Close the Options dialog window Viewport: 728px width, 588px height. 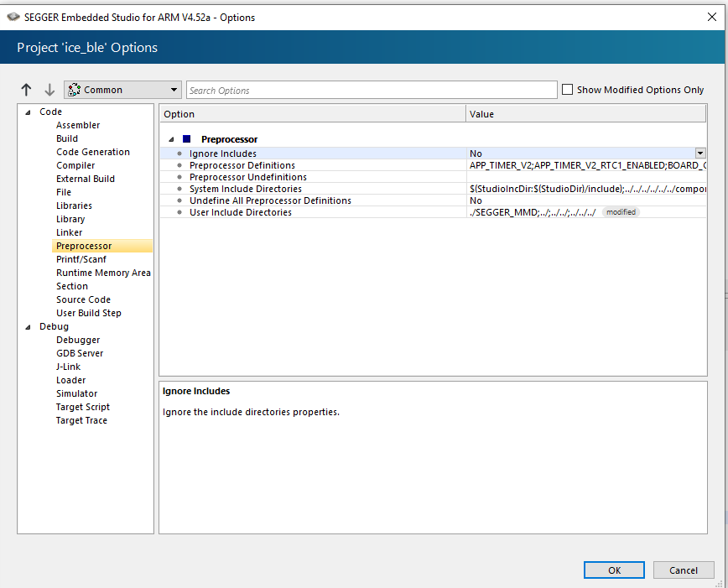click(x=712, y=17)
